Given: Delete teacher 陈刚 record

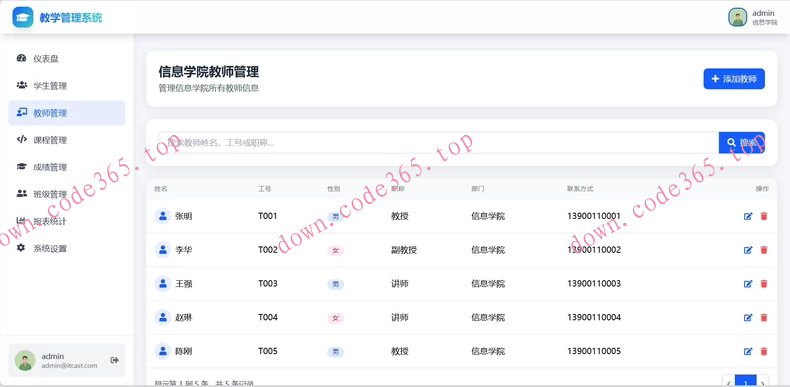Looking at the screenshot, I should [764, 351].
